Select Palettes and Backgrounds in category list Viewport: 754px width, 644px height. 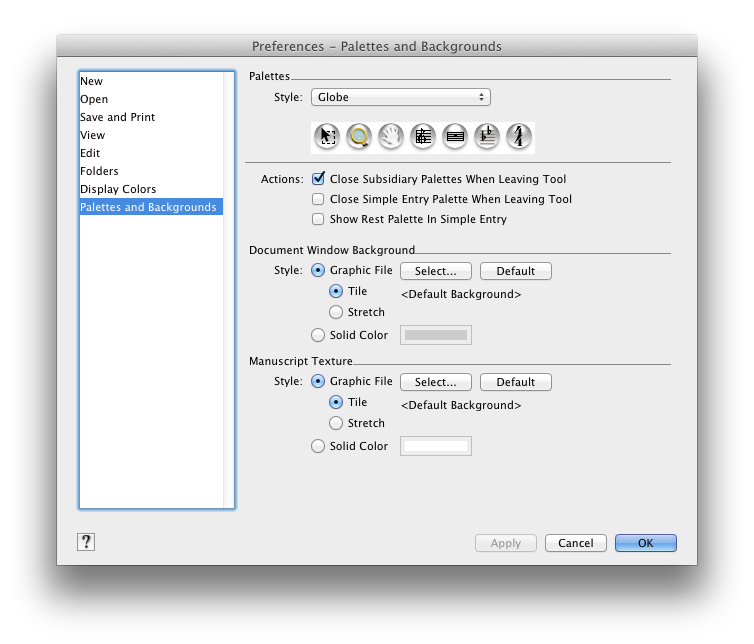coord(151,207)
